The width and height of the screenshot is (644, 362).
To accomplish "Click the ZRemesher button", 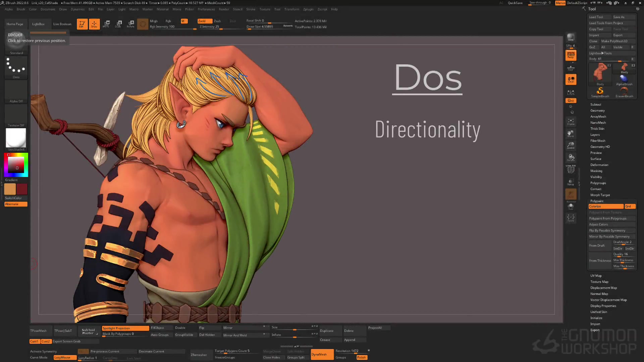I will tap(199, 355).
